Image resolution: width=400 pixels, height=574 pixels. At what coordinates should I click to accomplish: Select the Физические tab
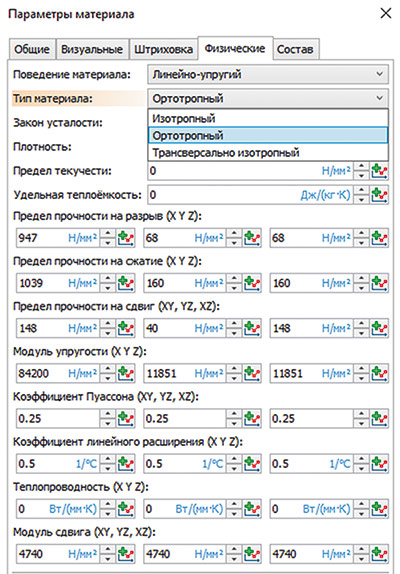235,48
